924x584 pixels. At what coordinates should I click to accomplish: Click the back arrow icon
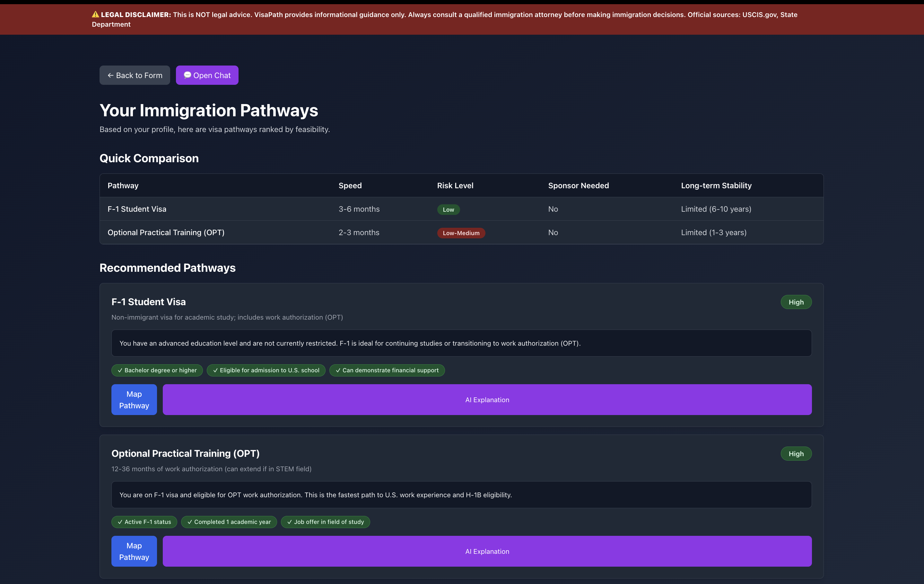pyautogui.click(x=110, y=75)
